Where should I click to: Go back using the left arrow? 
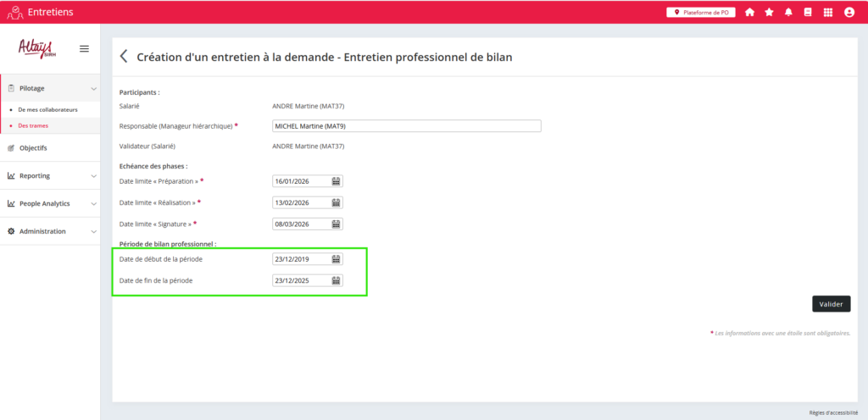(x=124, y=57)
